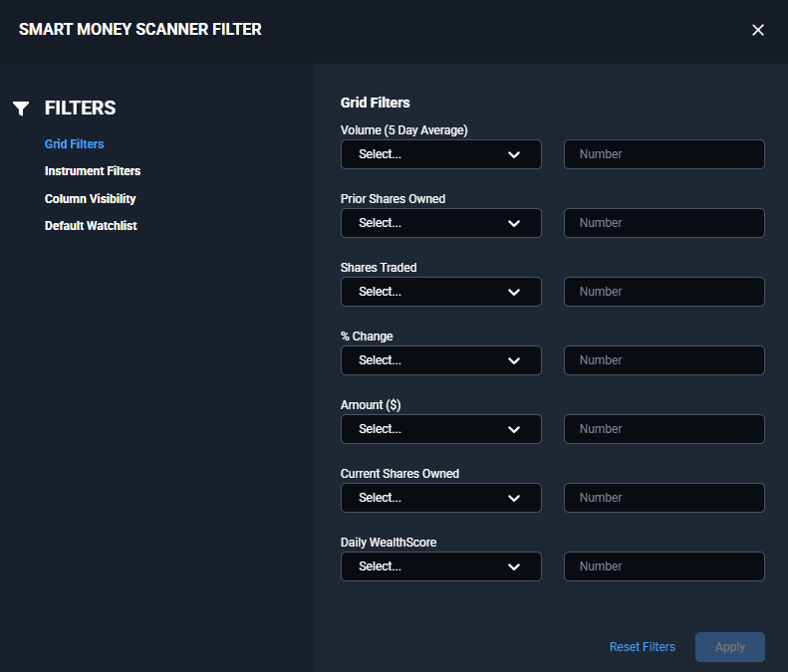Focus Current Shares Owned Number field

[664, 498]
